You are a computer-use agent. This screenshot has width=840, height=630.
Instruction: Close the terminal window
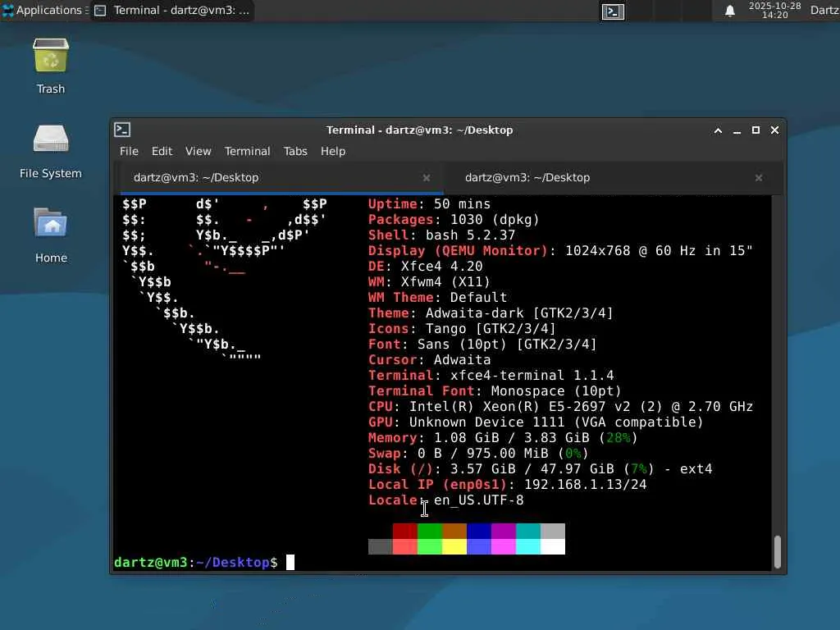click(774, 130)
